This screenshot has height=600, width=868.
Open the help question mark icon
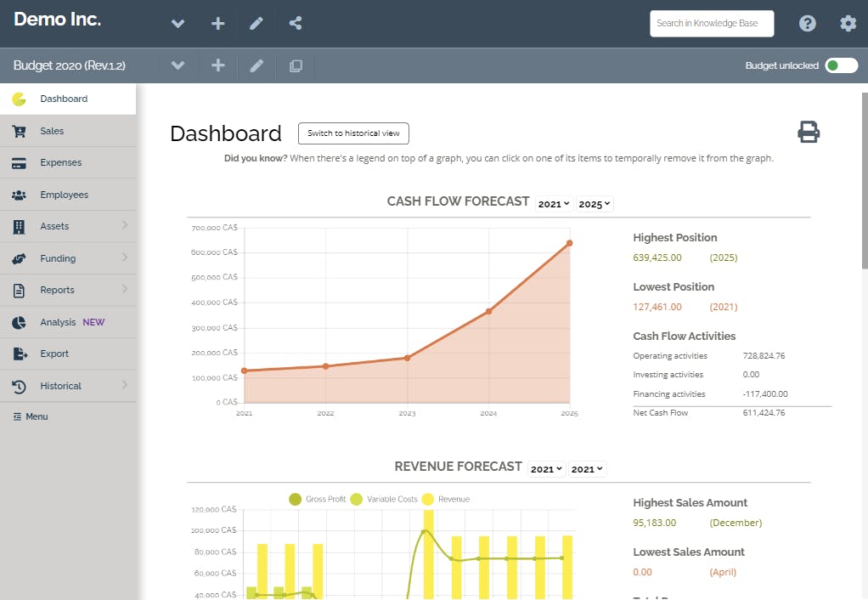[807, 23]
